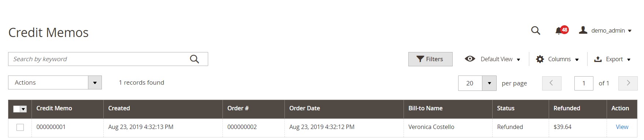
Task: Click the eye icon for Default View
Action: pos(470,59)
